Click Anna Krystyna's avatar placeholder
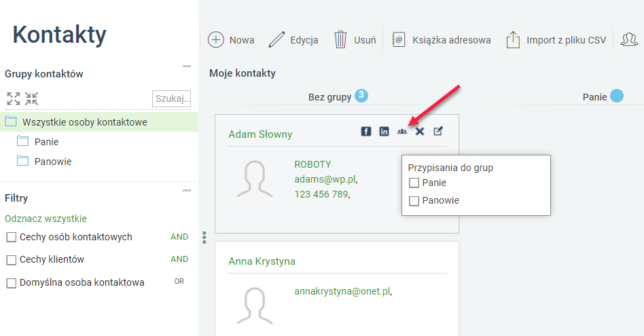The width and height of the screenshot is (644, 336). pyautogui.click(x=255, y=305)
